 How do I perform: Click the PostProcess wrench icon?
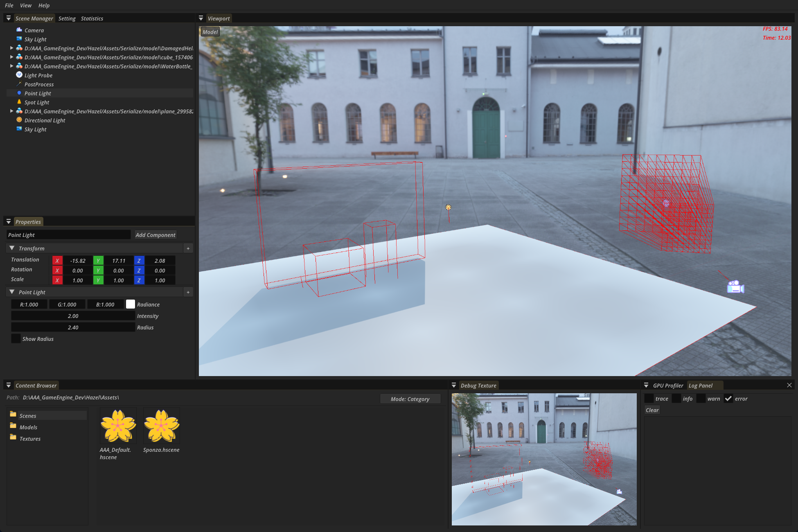pyautogui.click(x=19, y=84)
